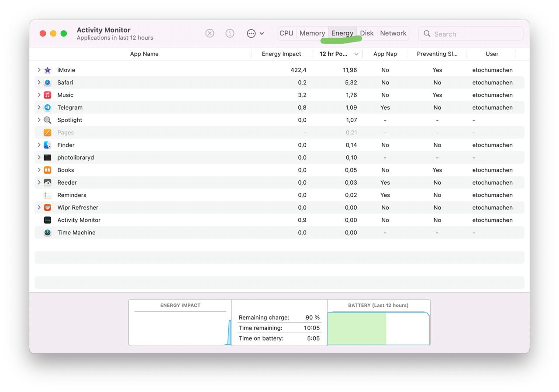Expand the iMovie process row
The image size is (559, 392).
(39, 70)
